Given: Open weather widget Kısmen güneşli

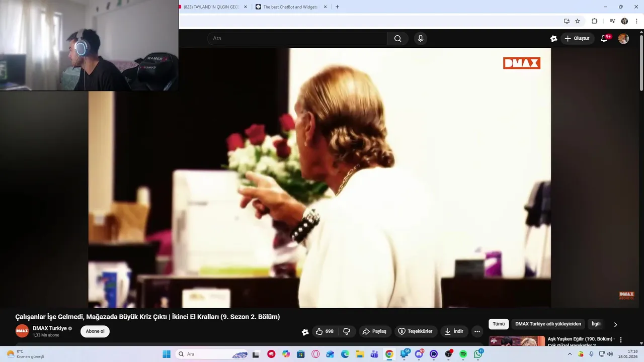Looking at the screenshot, I should [25, 354].
